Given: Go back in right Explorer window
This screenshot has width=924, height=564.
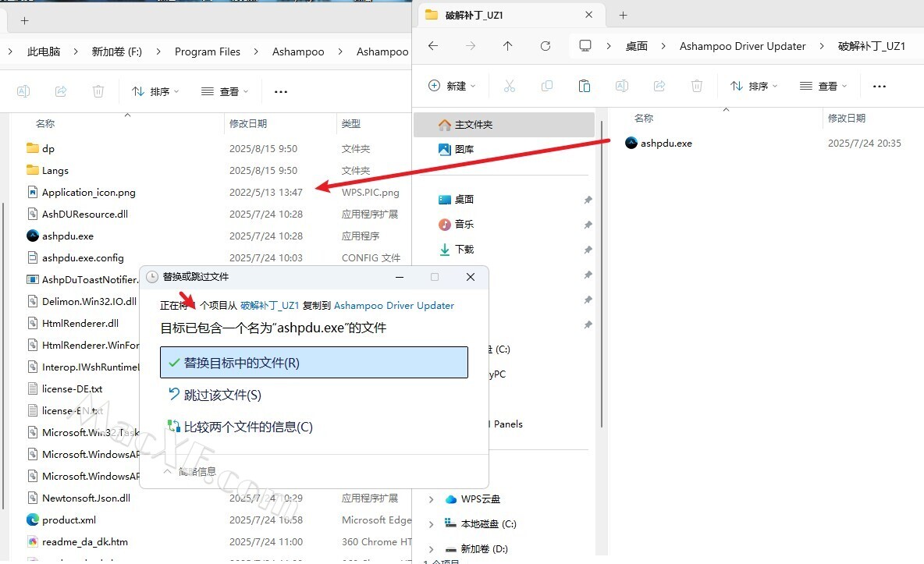Looking at the screenshot, I should (433, 46).
